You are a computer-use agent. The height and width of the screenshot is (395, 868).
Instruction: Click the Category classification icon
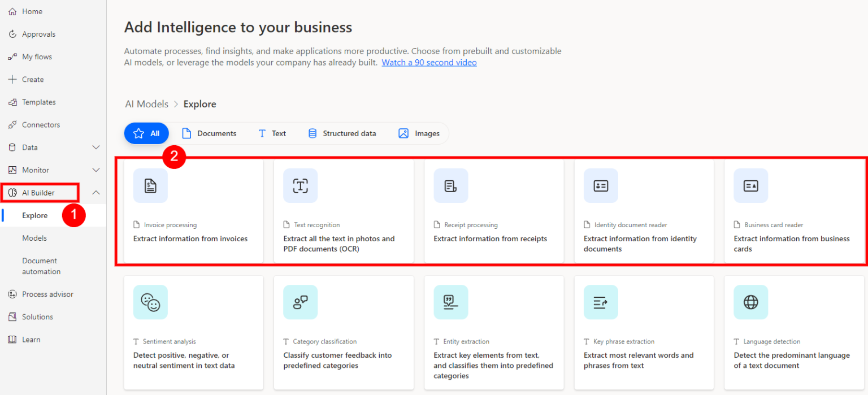pyautogui.click(x=300, y=302)
